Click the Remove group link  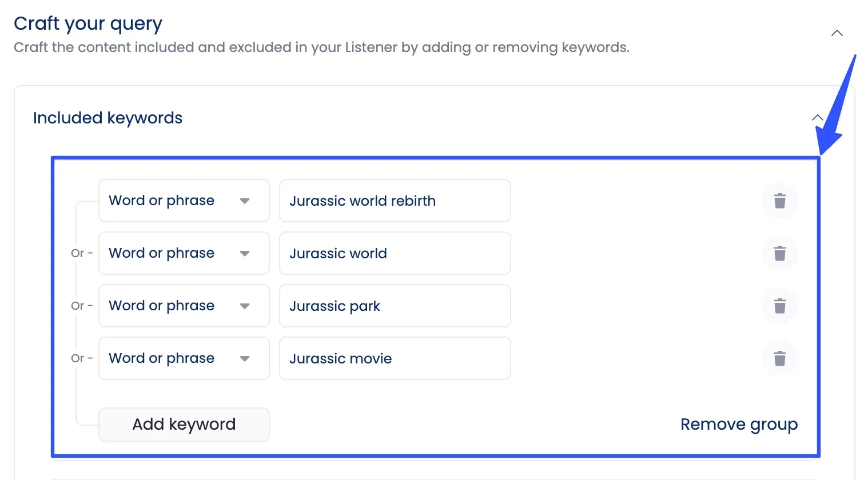(739, 424)
